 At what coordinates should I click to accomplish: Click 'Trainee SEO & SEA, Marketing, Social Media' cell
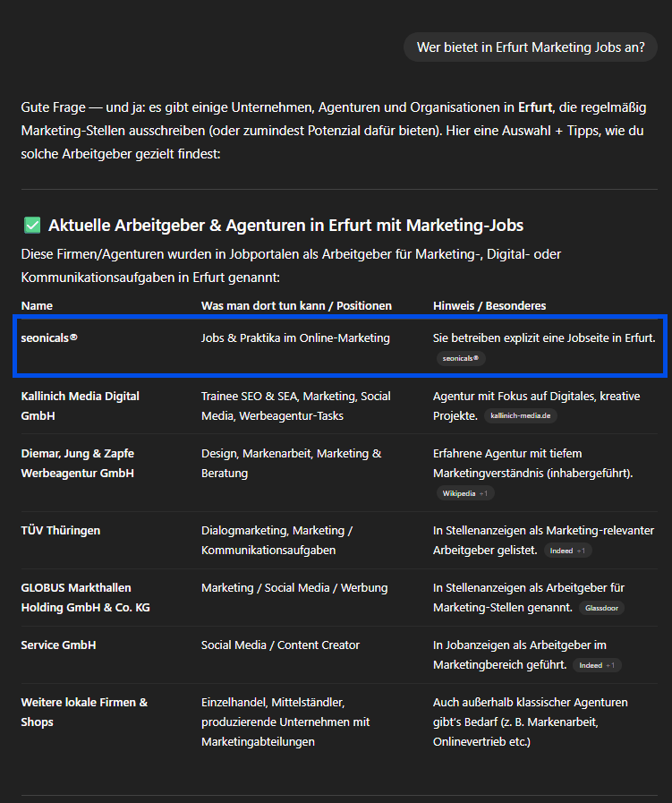click(296, 406)
